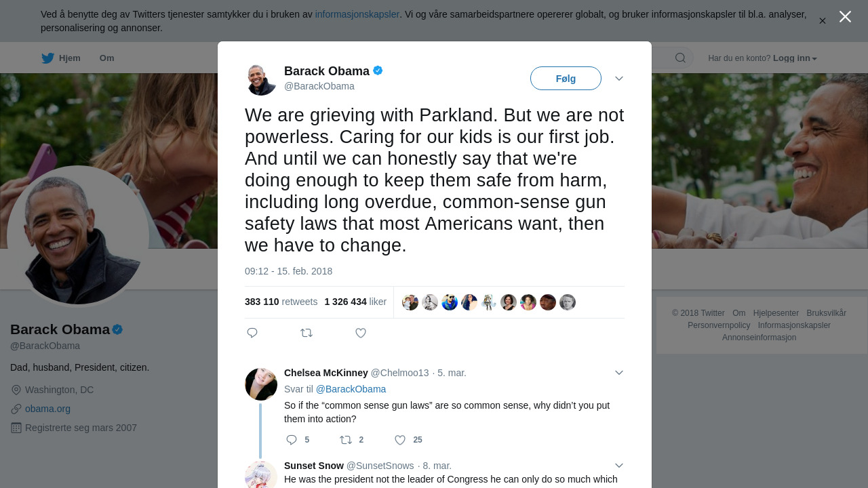868x488 pixels.
Task: Like Obama's tweet with the heart icon
Action: click(x=361, y=333)
